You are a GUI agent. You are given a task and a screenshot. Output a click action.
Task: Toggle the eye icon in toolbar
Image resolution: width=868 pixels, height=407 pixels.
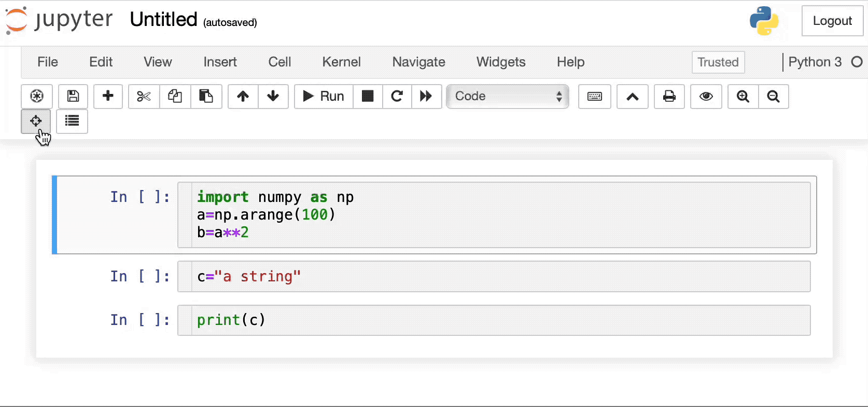click(x=706, y=96)
